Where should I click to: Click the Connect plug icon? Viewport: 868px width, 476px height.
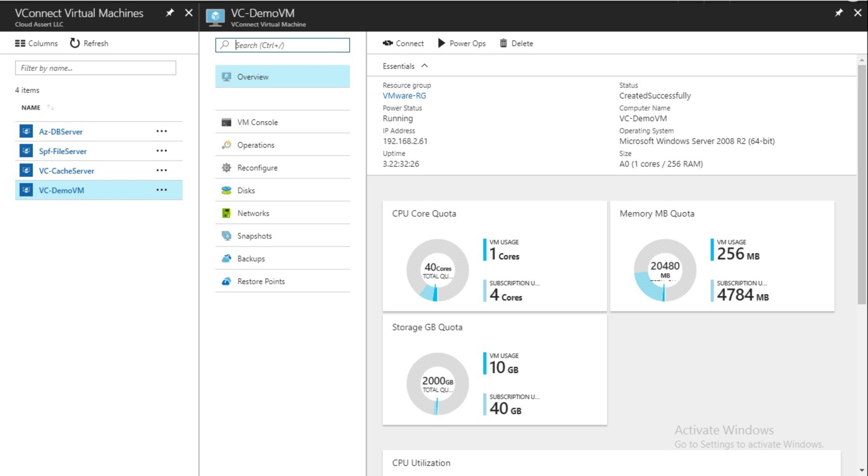click(x=388, y=43)
